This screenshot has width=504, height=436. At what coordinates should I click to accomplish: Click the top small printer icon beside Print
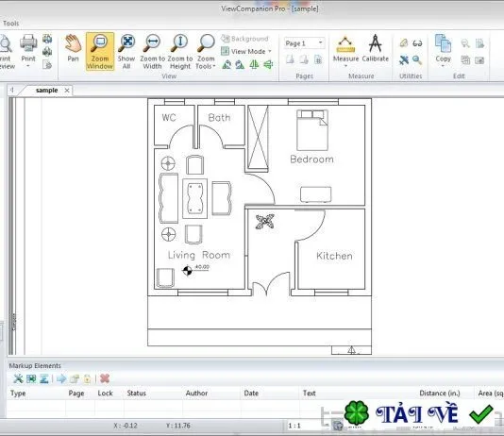coord(47,39)
